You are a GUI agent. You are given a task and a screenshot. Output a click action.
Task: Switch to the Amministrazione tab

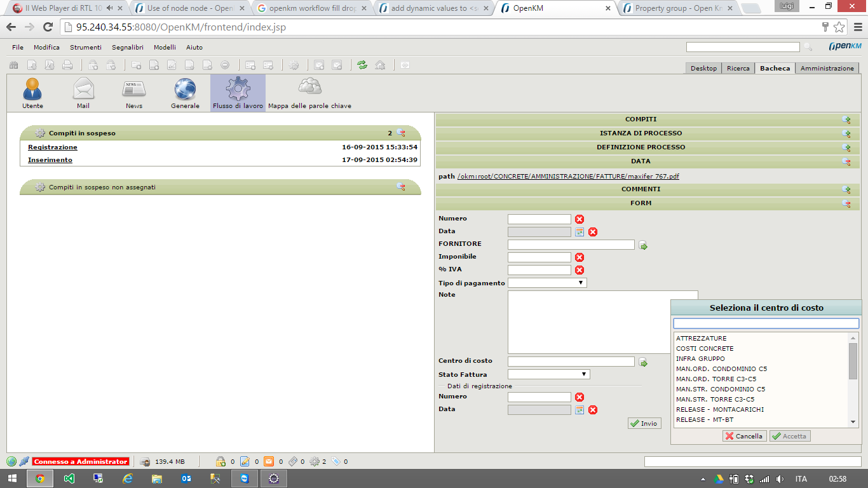[x=827, y=68]
